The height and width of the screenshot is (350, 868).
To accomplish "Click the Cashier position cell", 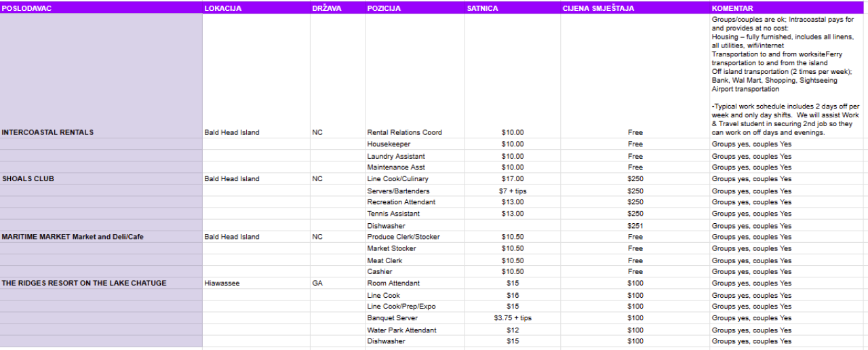I will click(x=415, y=272).
